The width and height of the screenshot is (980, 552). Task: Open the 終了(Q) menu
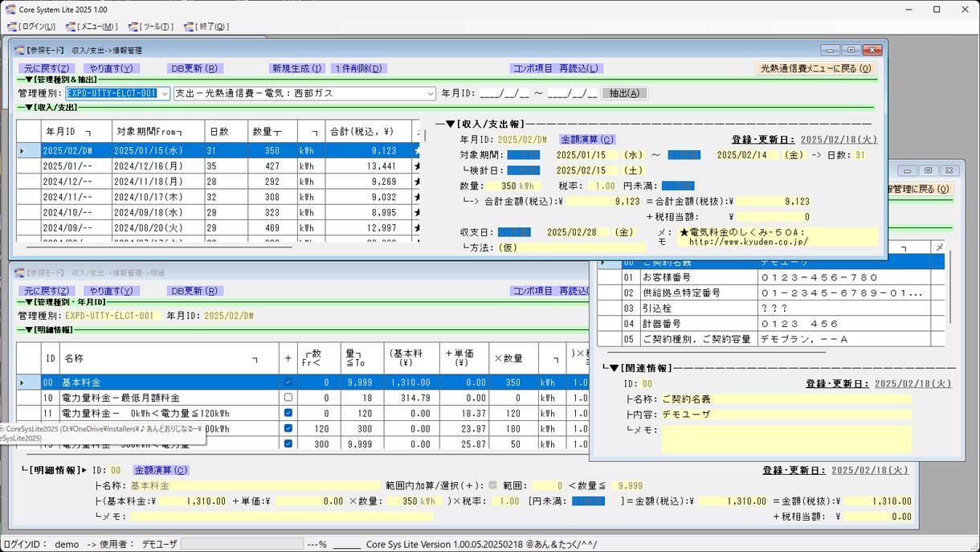(x=211, y=27)
